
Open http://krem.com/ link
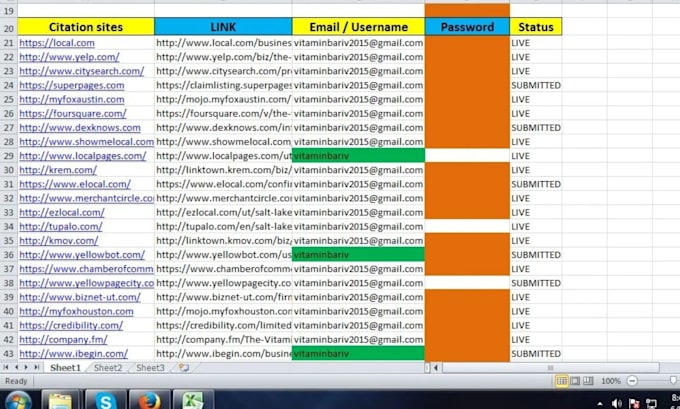(x=58, y=170)
